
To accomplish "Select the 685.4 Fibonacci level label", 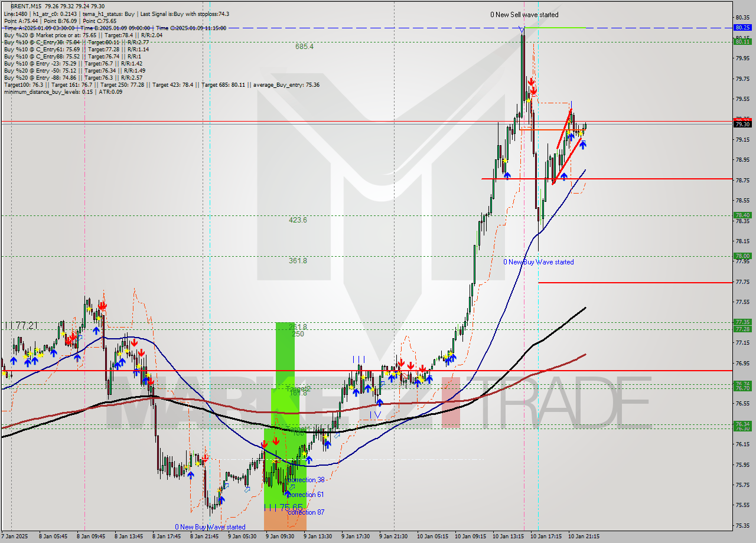I will [304, 46].
